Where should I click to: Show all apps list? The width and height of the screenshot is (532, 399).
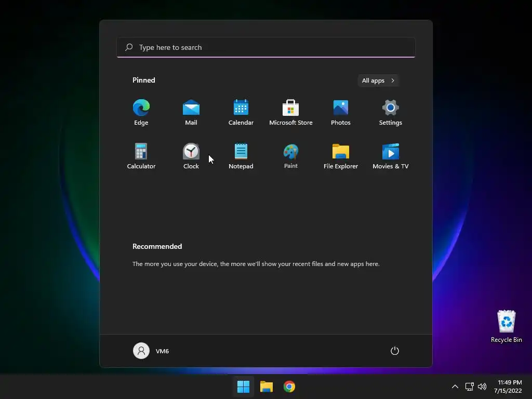378,81
